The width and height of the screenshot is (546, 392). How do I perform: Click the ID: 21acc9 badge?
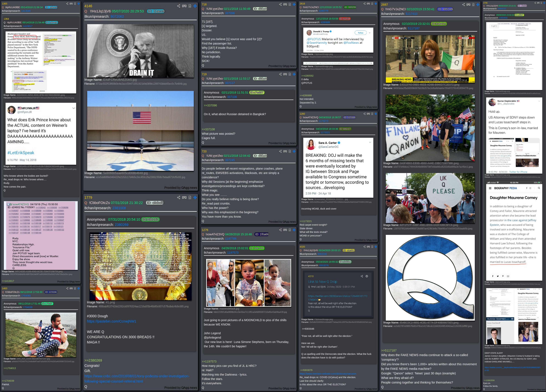(156, 11)
